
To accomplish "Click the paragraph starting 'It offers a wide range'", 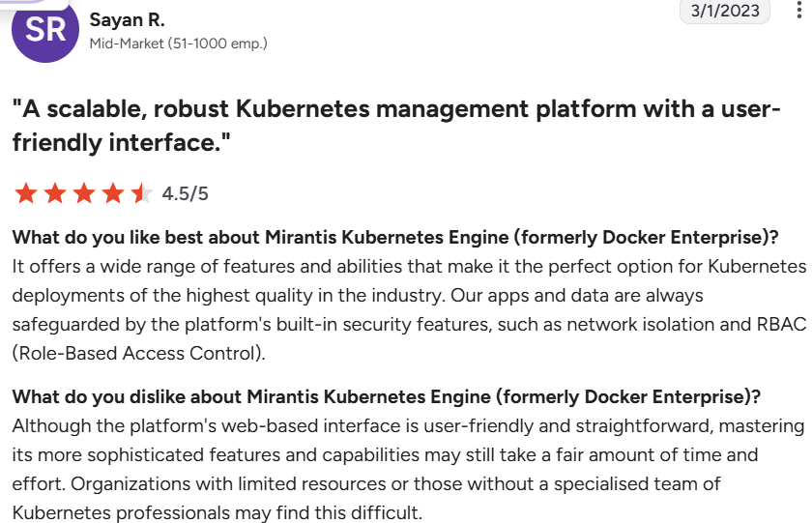I will coord(409,309).
